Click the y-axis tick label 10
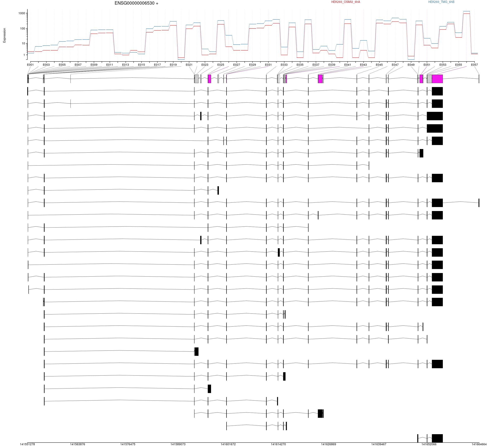Screen dimensions: 502x448 pos(23,44)
